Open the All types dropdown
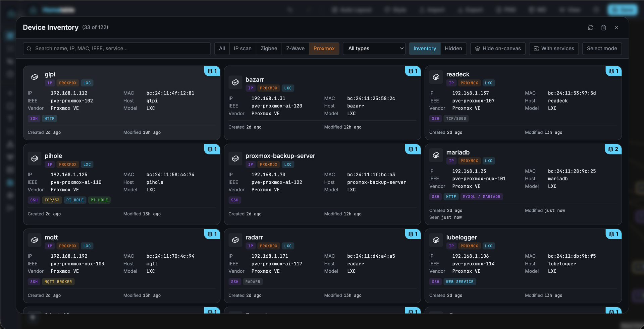Viewport: 644px width, 329px height. [x=374, y=49]
